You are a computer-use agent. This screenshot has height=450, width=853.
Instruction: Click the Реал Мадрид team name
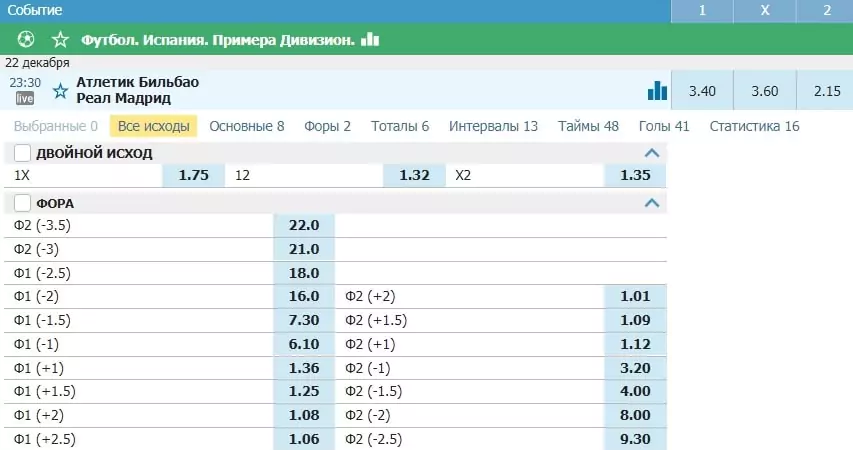pos(123,98)
